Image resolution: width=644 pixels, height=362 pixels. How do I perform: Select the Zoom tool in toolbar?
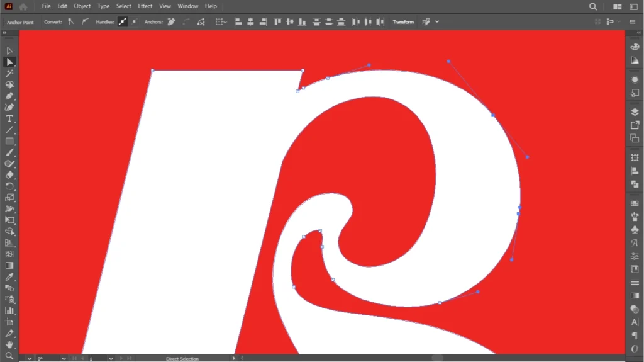point(9,355)
